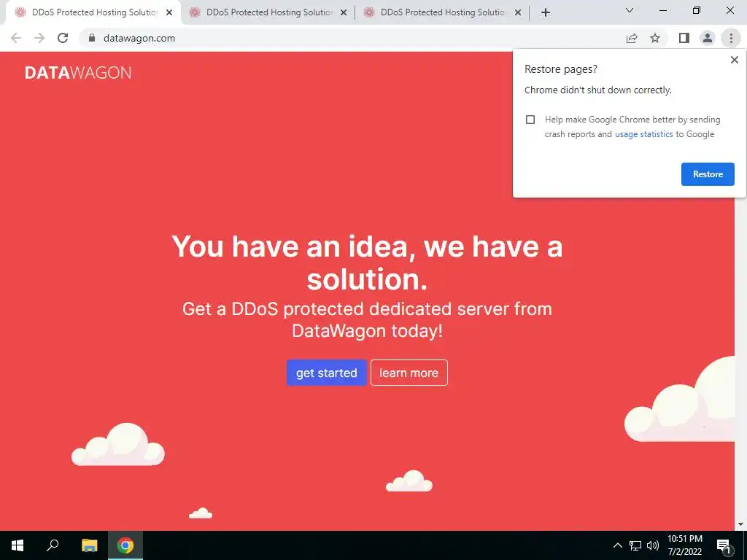
Task: Open the usage statistics link
Action: click(643, 134)
